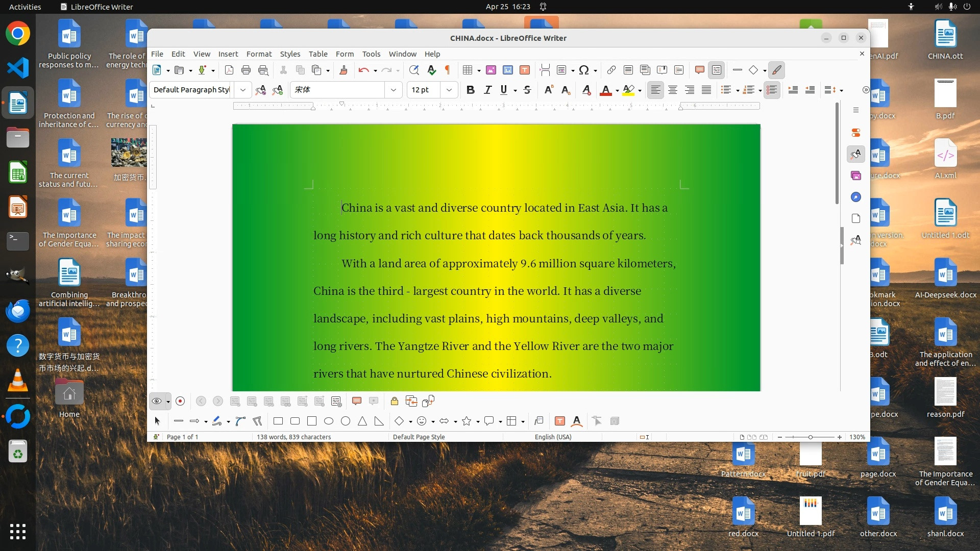Insert a special character with Omega icon
980x551 pixels.
(x=584, y=70)
